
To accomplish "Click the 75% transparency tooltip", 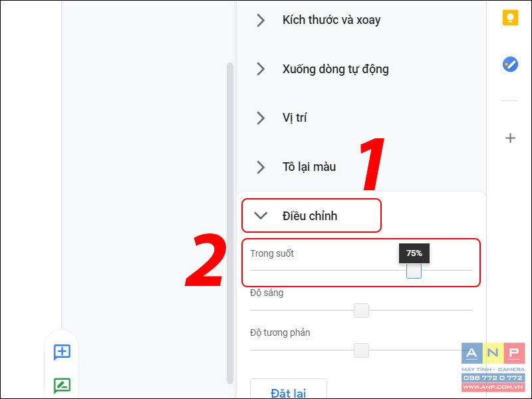I will point(414,253).
